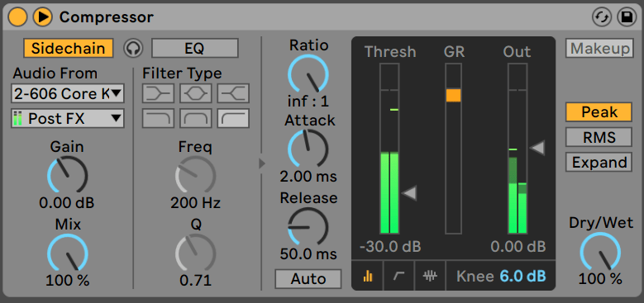
Task: Enable Auto release
Action: click(x=308, y=279)
